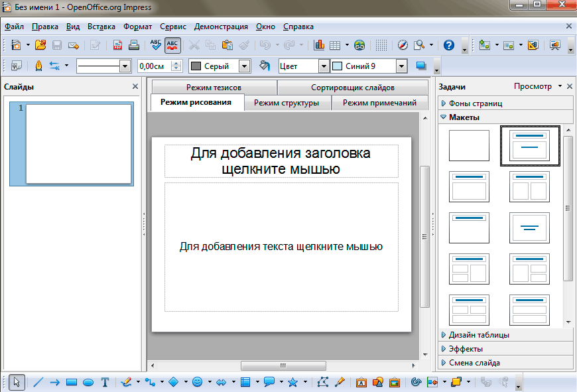Insert new slide icon
Image resolution: width=577 pixels, height=392 pixels.
(485, 45)
